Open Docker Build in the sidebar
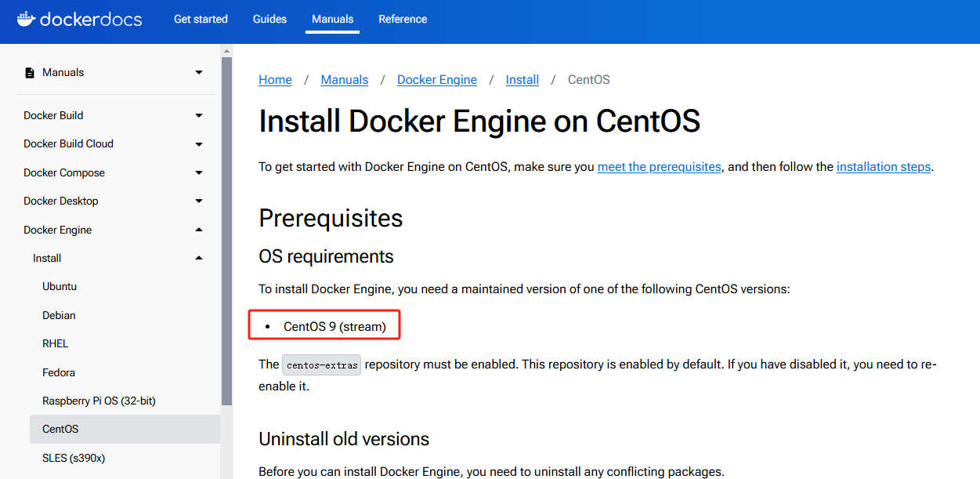This screenshot has height=479, width=980. 53,115
